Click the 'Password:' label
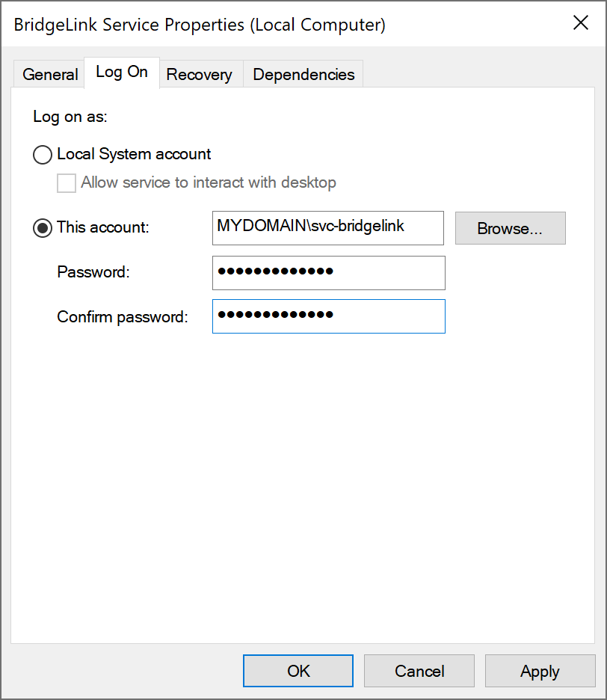Image resolution: width=607 pixels, height=700 pixels. pos(93,272)
